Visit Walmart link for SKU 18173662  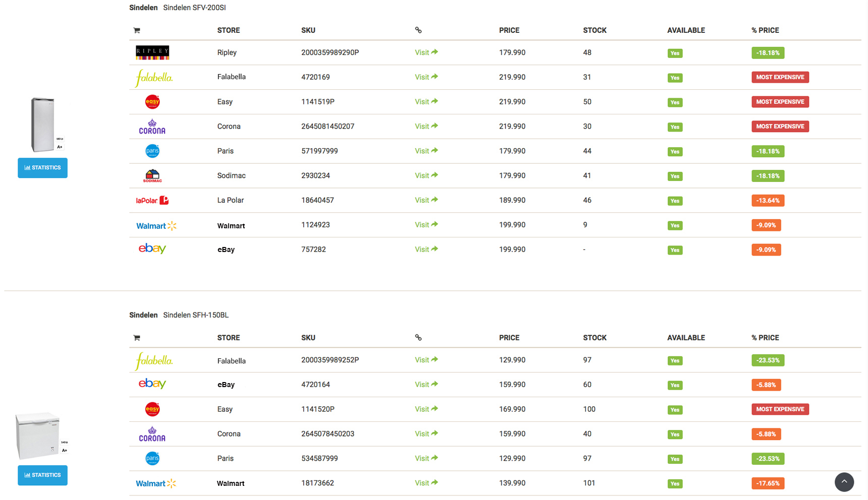426,483
